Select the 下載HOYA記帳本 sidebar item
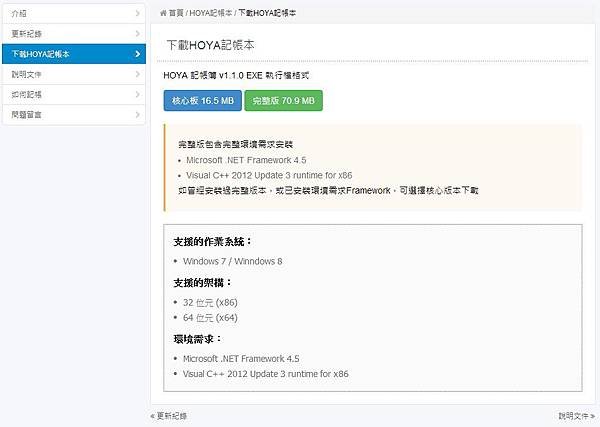 [x=74, y=54]
